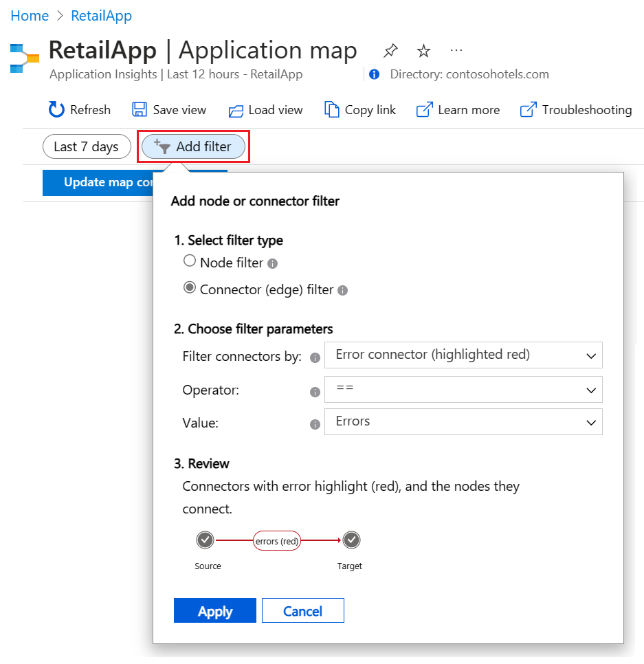This screenshot has width=644, height=664.
Task: Click the Load view folder icon
Action: pos(236,111)
